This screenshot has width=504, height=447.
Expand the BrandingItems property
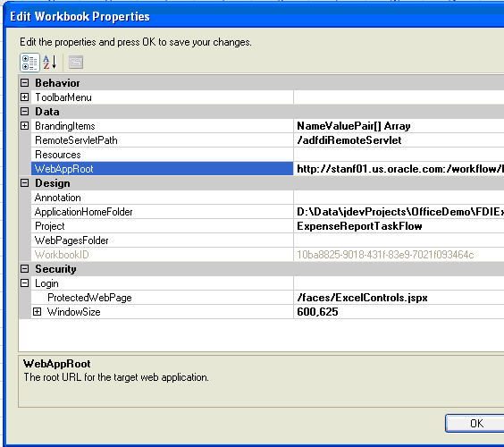click(x=24, y=126)
